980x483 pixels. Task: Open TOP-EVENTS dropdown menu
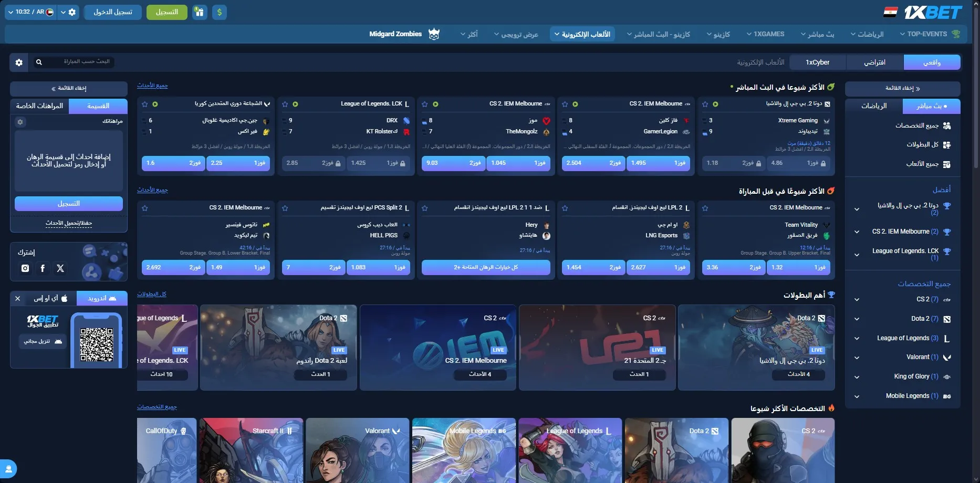[930, 34]
